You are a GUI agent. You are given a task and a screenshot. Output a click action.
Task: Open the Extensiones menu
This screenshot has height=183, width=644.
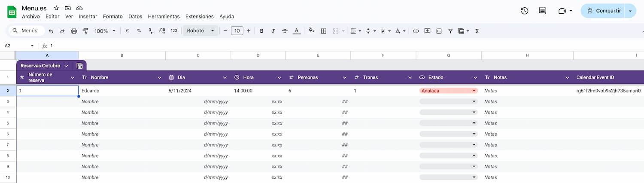click(199, 16)
